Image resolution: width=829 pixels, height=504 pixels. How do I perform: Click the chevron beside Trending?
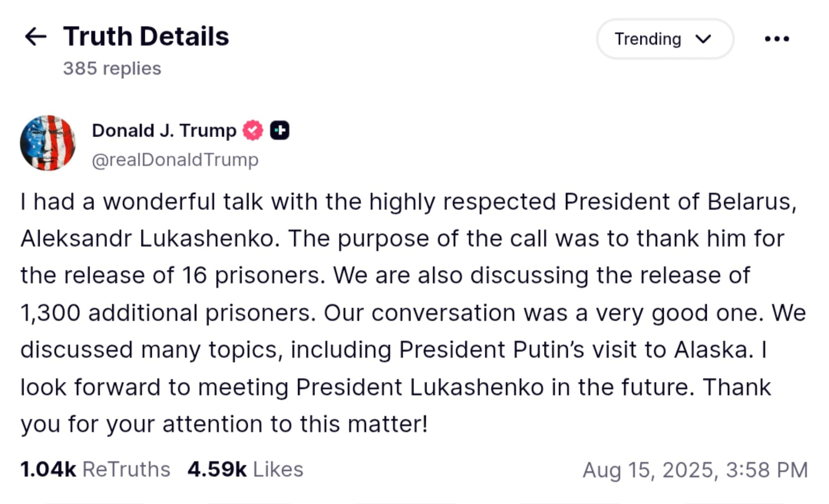click(x=704, y=39)
